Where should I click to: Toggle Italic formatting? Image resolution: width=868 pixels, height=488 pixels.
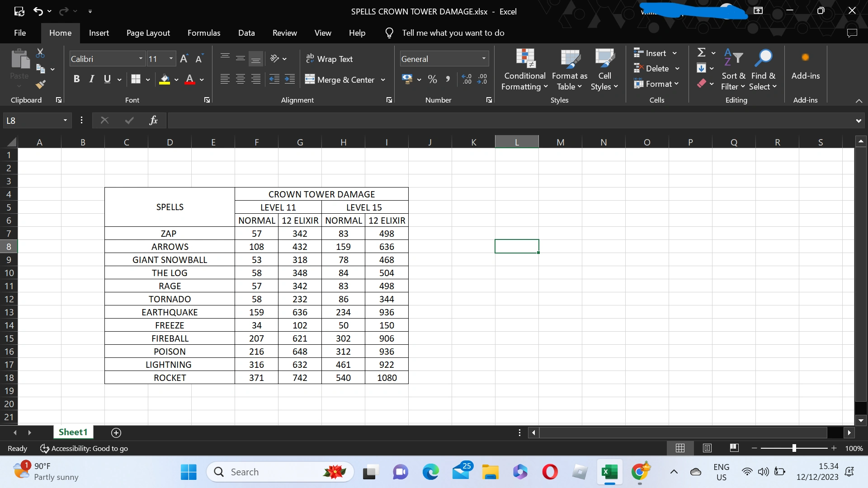tap(92, 80)
